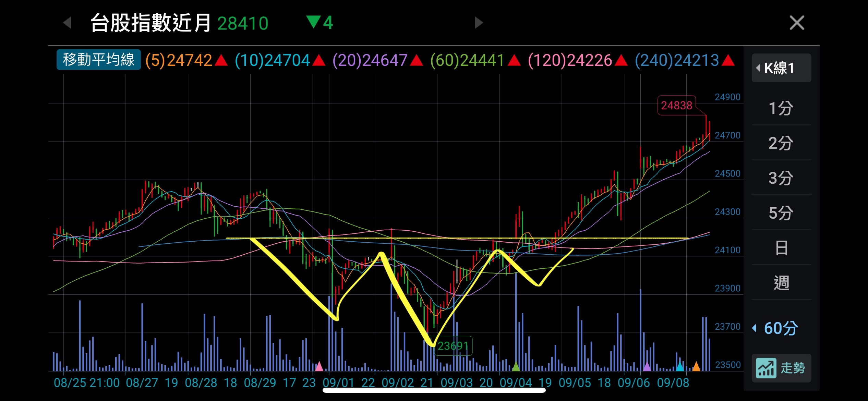Click the pink triangle marker on volume axis
The width and height of the screenshot is (868, 401).
[319, 366]
